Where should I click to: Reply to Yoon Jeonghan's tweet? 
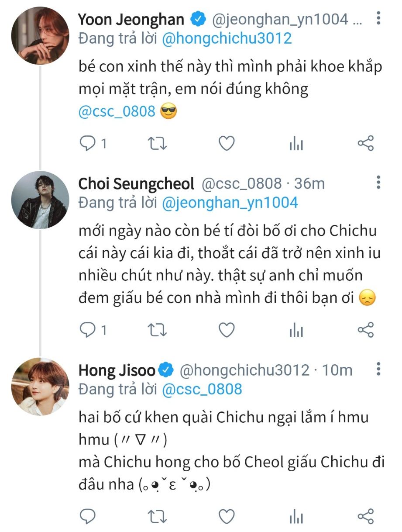point(88,143)
